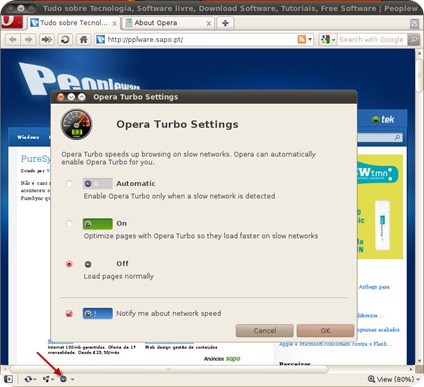Click the vertical scrollbar down arrow

[x=420, y=361]
